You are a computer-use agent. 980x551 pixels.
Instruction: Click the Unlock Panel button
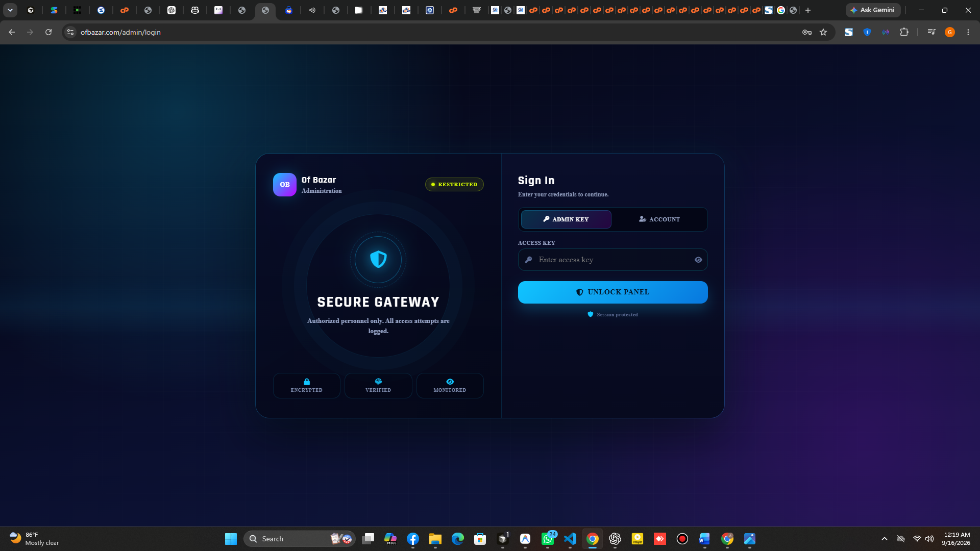612,292
